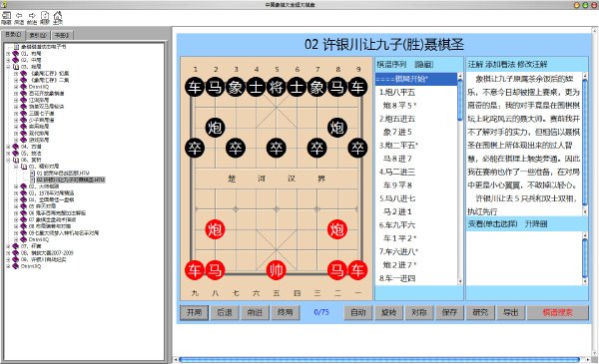The width and height of the screenshot is (599, 364).
Task: Click the toolbar 前进 forward arrow icon
Action: [x=32, y=18]
